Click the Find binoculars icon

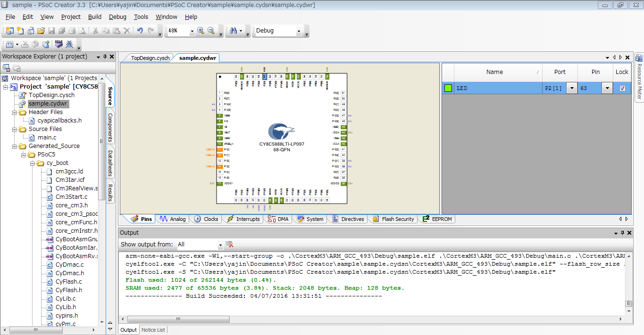pos(233,31)
